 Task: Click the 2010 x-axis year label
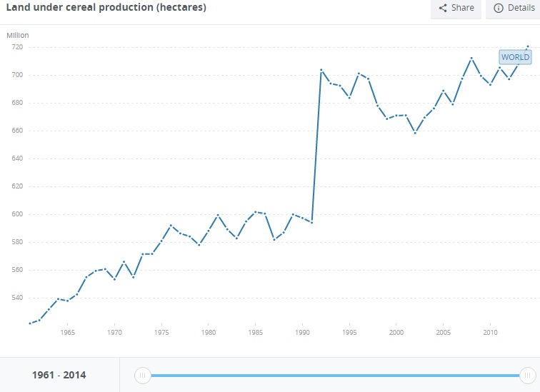pos(490,333)
